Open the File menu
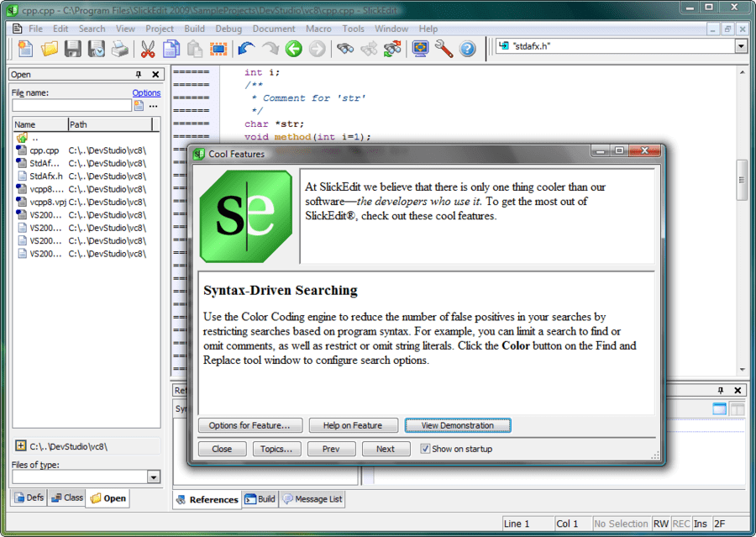Viewport: 756px width, 537px height. pyautogui.click(x=35, y=29)
